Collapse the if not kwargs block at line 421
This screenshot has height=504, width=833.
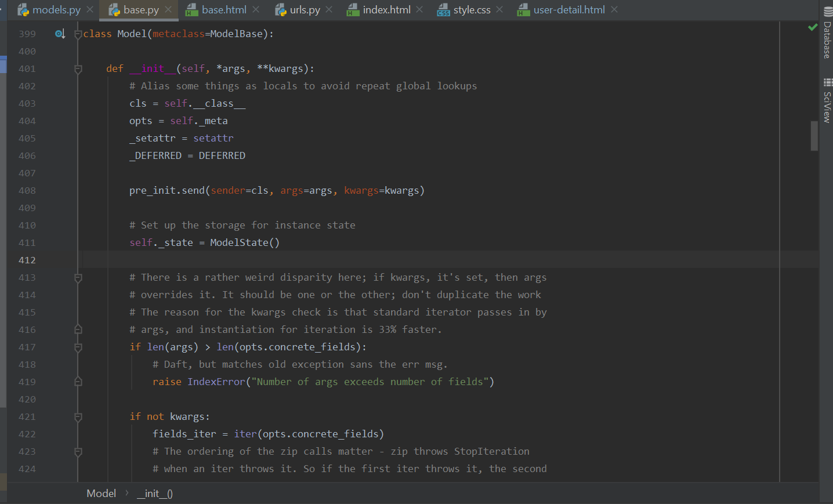pos(78,417)
